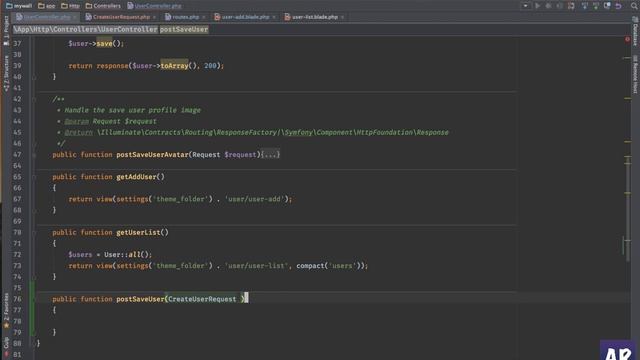Expand folded postSaveUserAvatar body {...}
The image size is (640, 360).
(x=271, y=155)
